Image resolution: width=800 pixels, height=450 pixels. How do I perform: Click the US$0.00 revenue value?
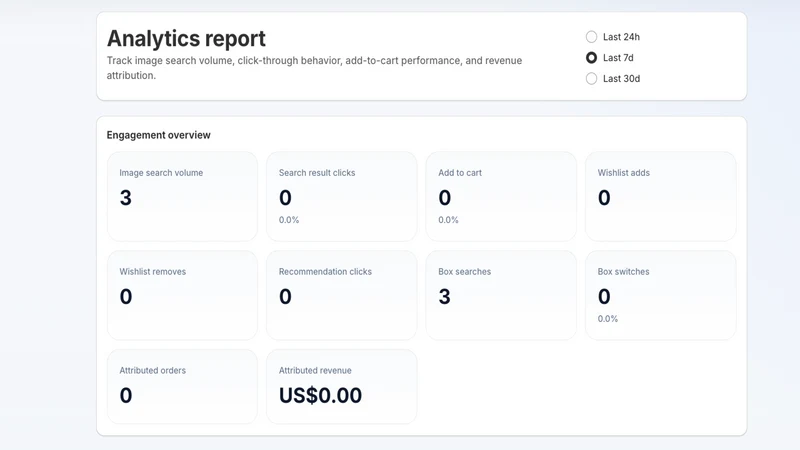[x=320, y=395]
